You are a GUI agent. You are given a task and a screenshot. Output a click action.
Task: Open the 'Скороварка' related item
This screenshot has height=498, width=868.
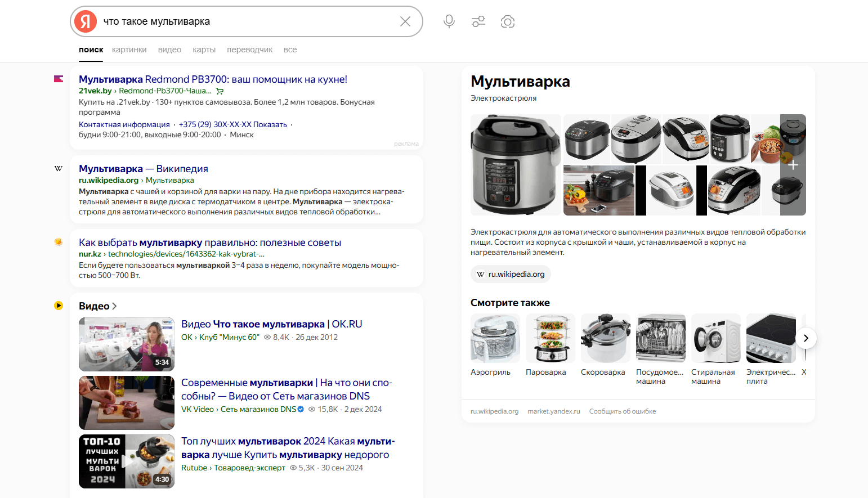[605, 345]
